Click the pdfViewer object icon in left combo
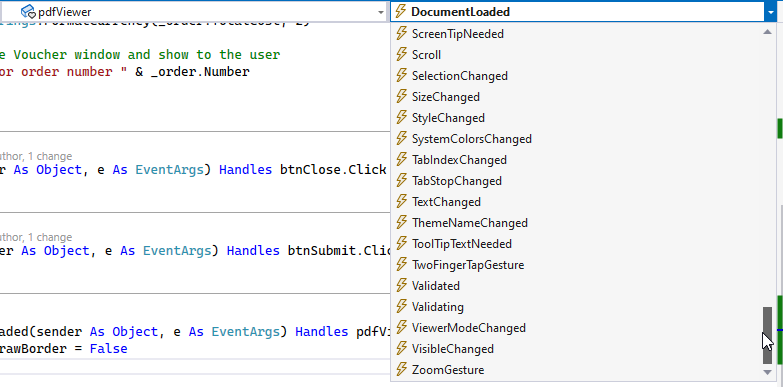This screenshot has width=783, height=387. (27, 11)
